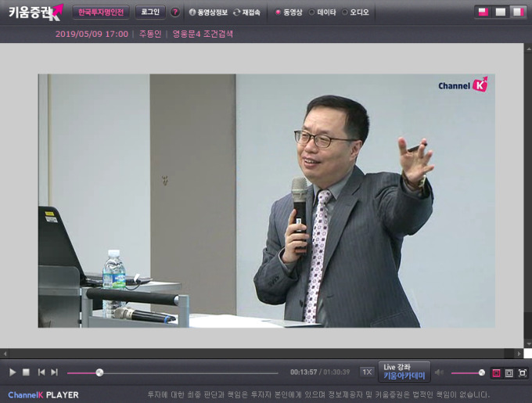Open 동영상정보 video info
Screen dimensions: 532x403
[x=208, y=13]
